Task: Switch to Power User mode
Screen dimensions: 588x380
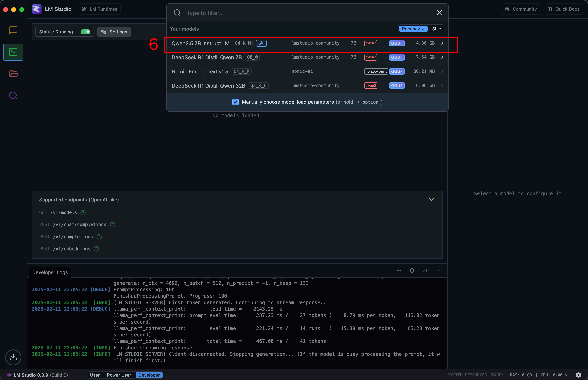Action: [x=119, y=375]
